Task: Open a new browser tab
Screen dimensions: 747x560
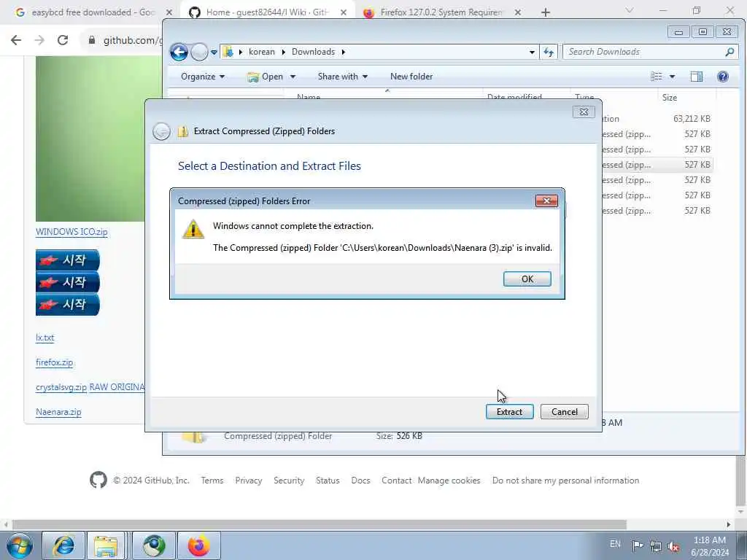Action: tap(546, 12)
